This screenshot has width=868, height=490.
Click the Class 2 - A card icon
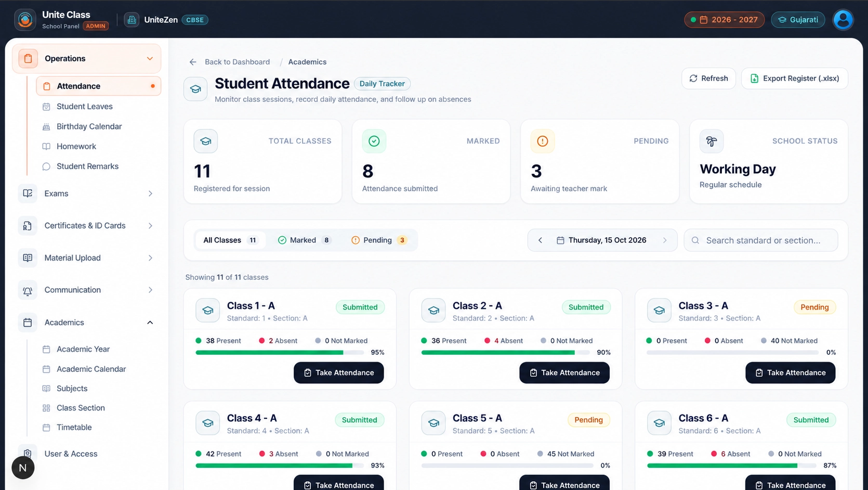pos(433,311)
